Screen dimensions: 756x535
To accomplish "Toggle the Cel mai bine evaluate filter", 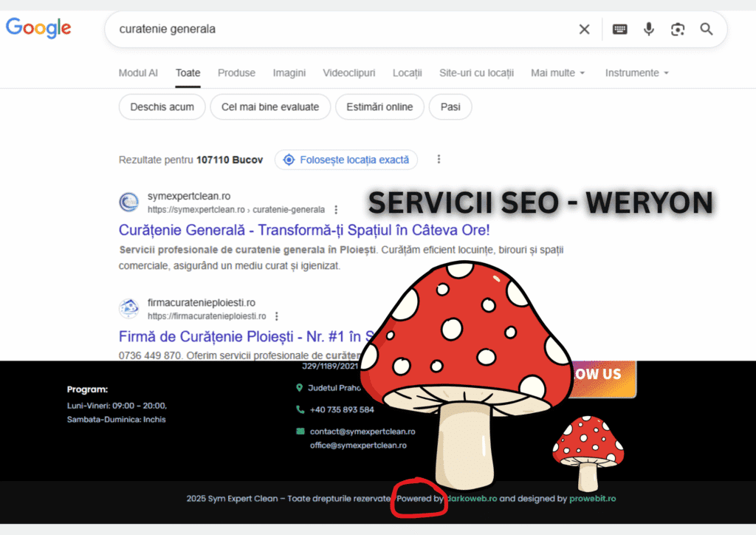I will (270, 106).
